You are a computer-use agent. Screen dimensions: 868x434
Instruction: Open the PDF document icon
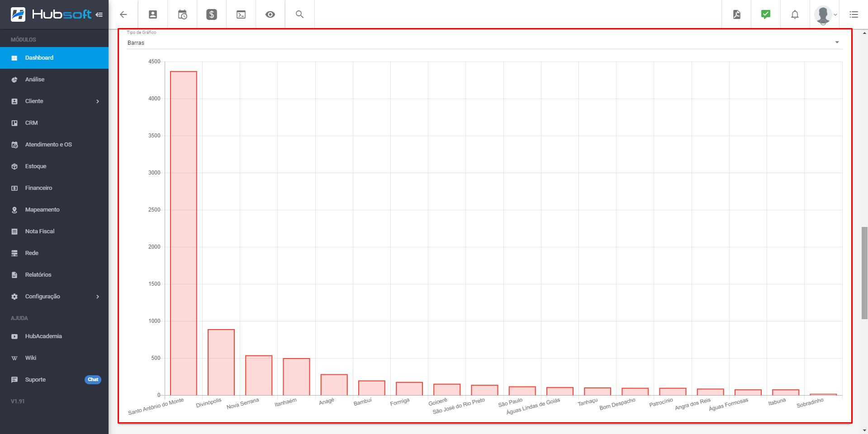point(736,14)
